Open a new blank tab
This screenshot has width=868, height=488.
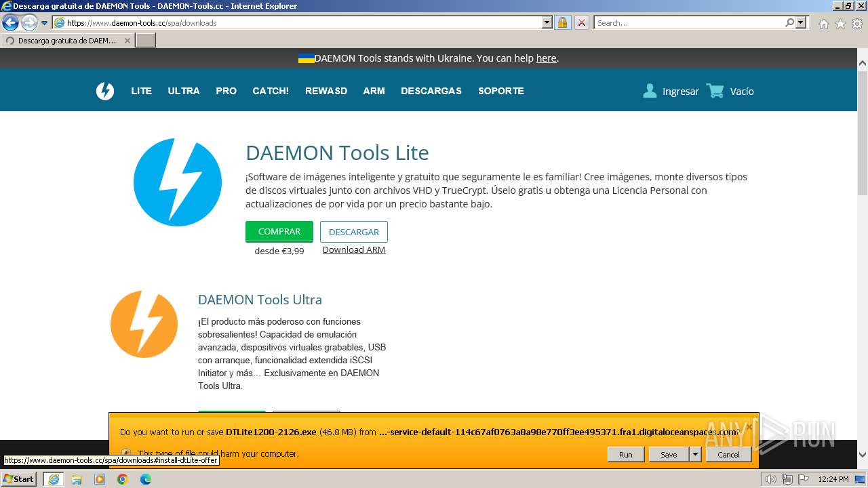pos(146,41)
